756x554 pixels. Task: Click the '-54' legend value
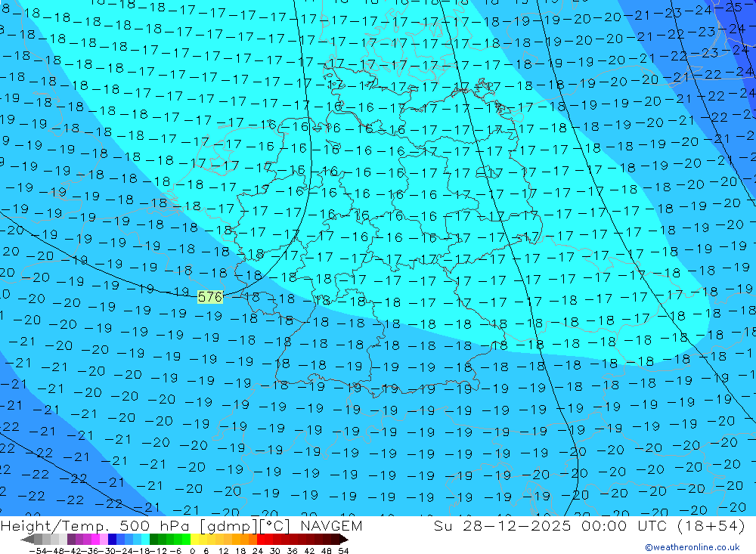38,551
